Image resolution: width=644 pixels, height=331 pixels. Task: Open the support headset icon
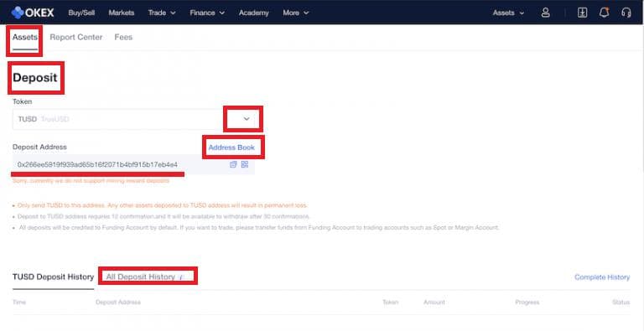pyautogui.click(x=626, y=13)
